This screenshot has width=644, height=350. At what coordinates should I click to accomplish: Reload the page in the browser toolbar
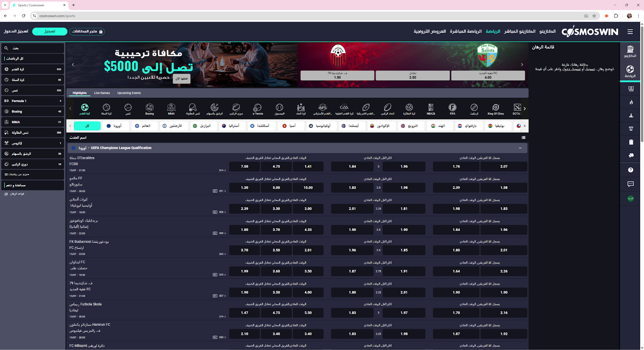pos(24,16)
